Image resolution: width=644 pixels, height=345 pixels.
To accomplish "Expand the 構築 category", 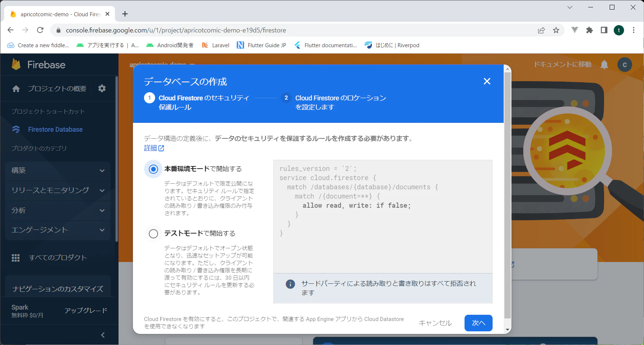I will [x=58, y=170].
